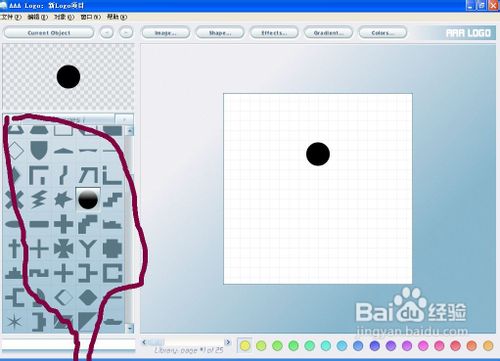Screen dimensions: 500x361
Task: Select the Latin cross shape
Action: point(14,249)
